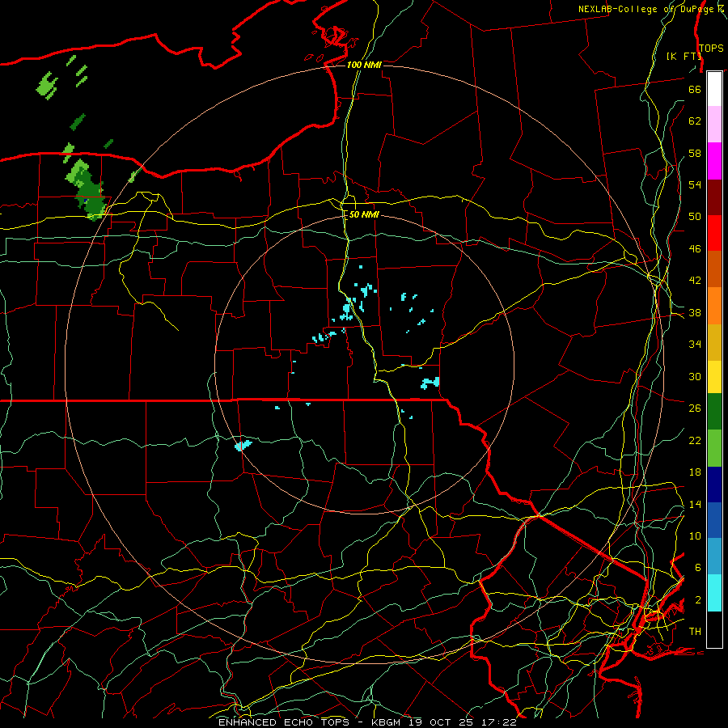Click the yellow legend swatch
This screenshot has height=728, width=728.
point(714,377)
